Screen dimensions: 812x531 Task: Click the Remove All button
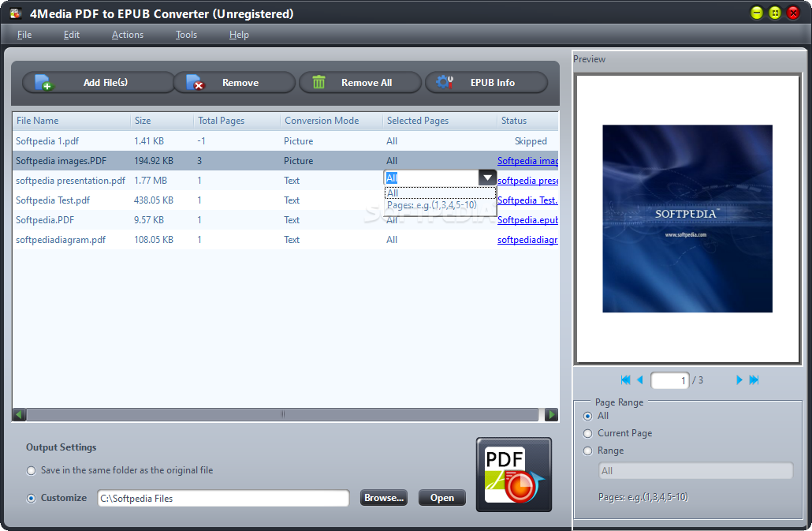(360, 82)
